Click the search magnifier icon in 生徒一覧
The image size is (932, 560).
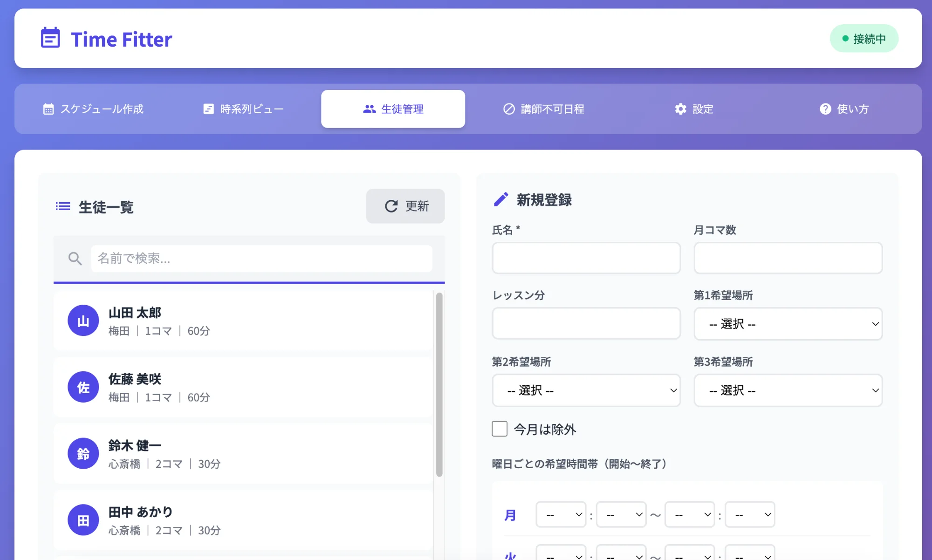coord(75,259)
